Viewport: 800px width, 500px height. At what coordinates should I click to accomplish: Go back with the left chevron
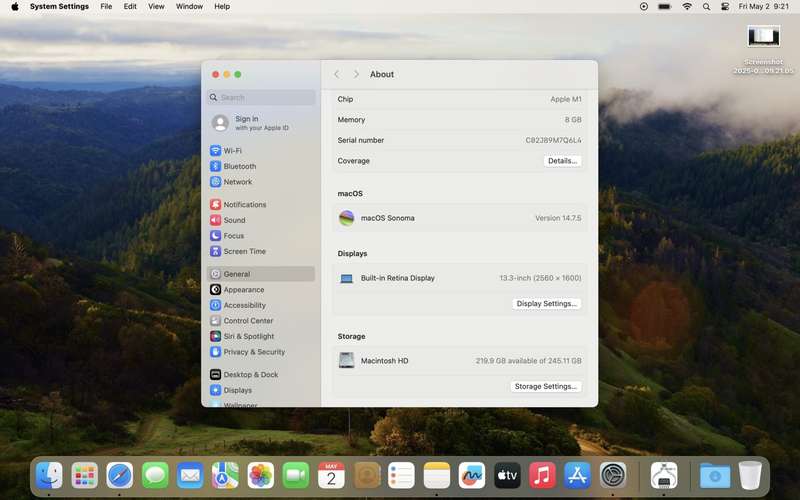[x=337, y=74]
